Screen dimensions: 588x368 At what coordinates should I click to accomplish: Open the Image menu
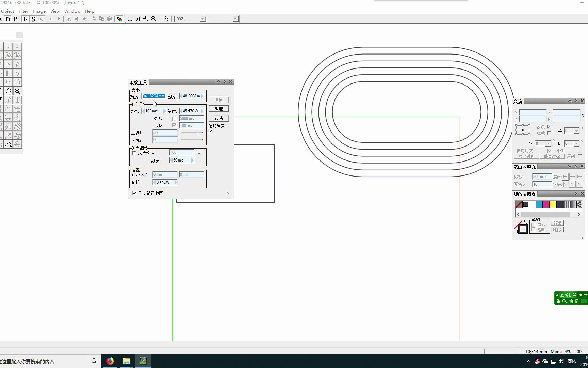coord(39,11)
